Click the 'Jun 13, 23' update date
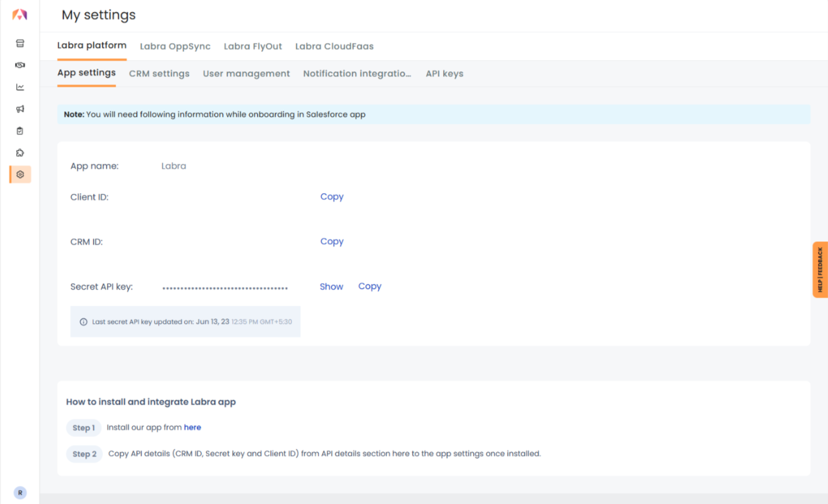The width and height of the screenshot is (828, 504). point(212,322)
